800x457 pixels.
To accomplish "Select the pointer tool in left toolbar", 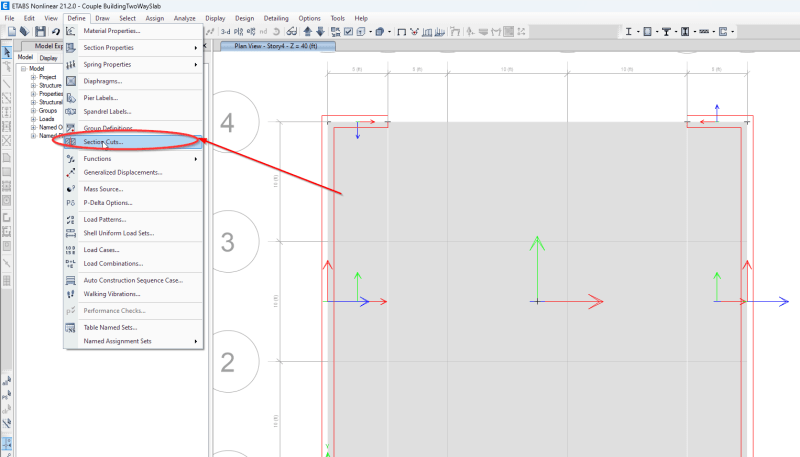I will [7, 52].
